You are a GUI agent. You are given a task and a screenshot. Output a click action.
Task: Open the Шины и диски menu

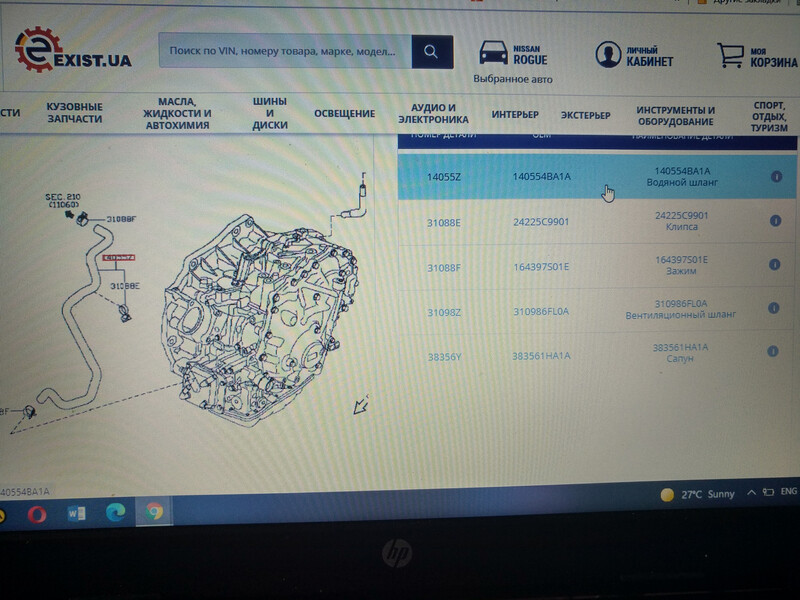[x=270, y=113]
